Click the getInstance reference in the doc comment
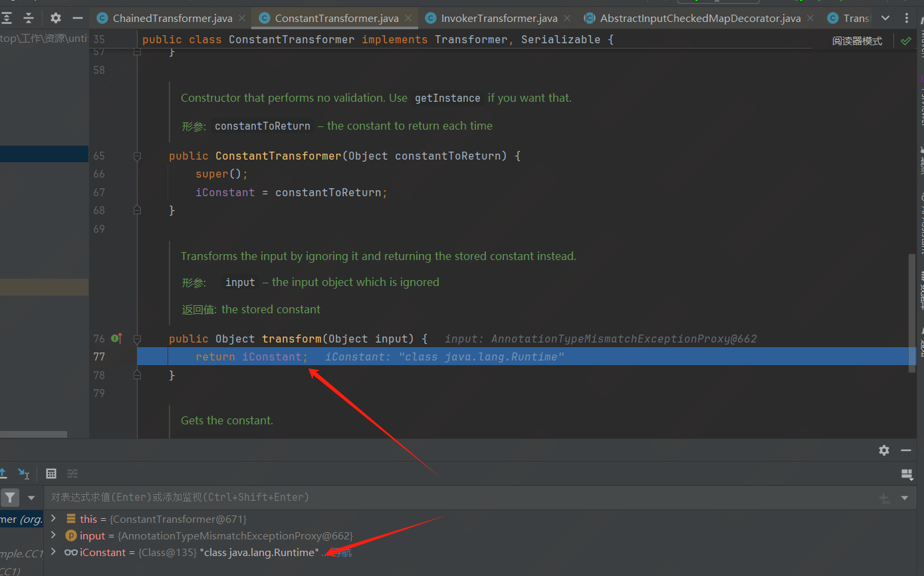 [447, 98]
